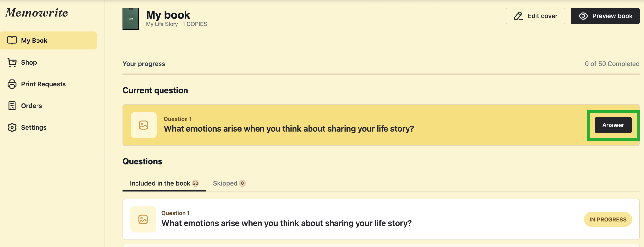
Task: Open the Shop menu item
Action: (x=29, y=62)
